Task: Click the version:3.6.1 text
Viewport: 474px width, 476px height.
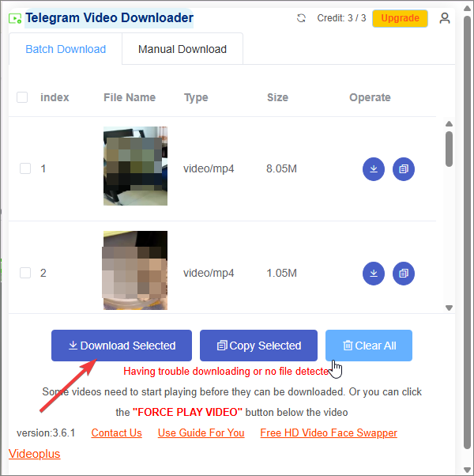Action: coord(46,433)
